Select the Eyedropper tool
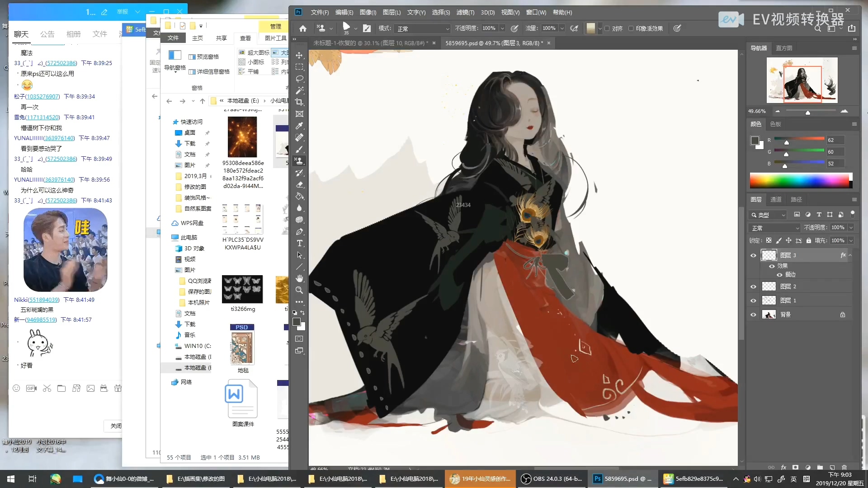Screen dimensions: 868x488 click(x=299, y=126)
